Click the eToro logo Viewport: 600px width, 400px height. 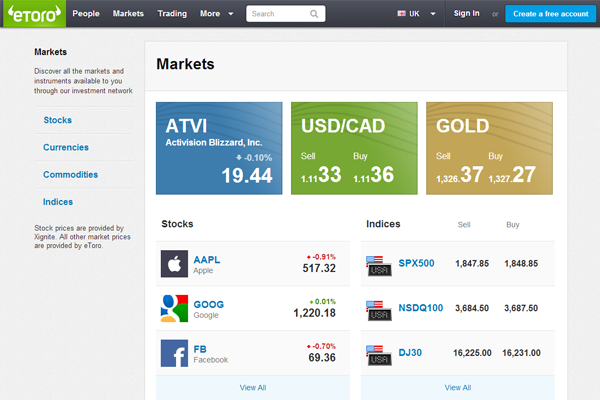(x=34, y=13)
